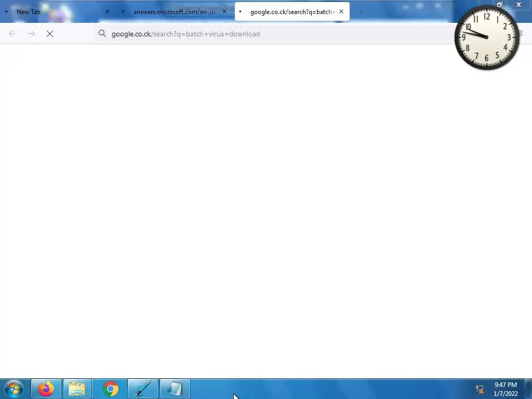Close the New Tab tab
The image size is (532, 399).
click(x=108, y=11)
